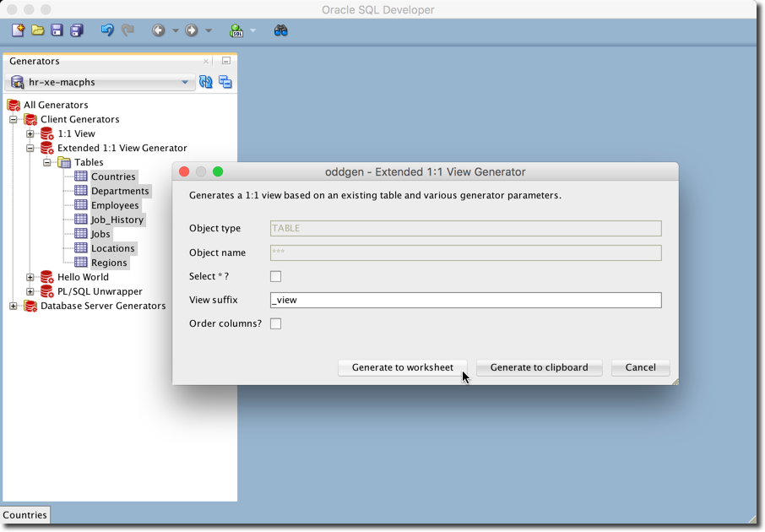Select the All Generators root node
This screenshot has height=532, width=765.
tap(56, 105)
